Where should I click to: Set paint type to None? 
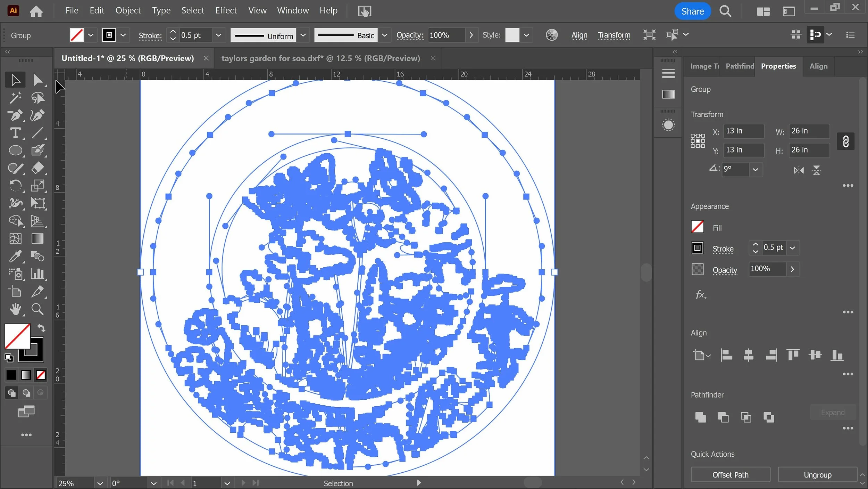click(x=41, y=375)
